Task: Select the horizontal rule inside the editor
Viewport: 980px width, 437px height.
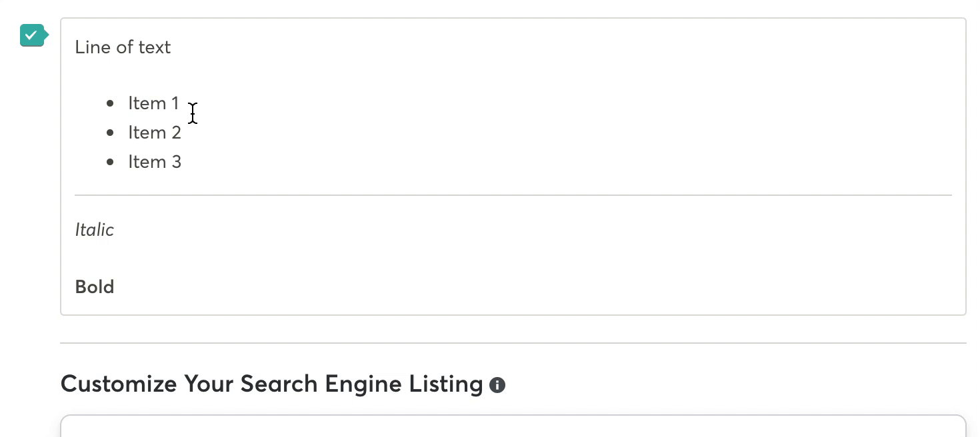Action: [513, 195]
